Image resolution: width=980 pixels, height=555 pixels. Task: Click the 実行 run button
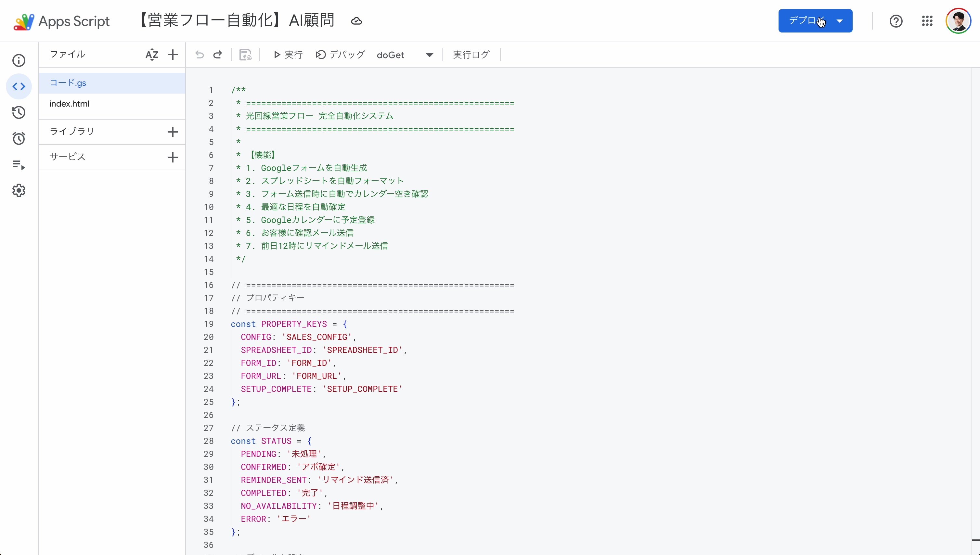tap(288, 55)
